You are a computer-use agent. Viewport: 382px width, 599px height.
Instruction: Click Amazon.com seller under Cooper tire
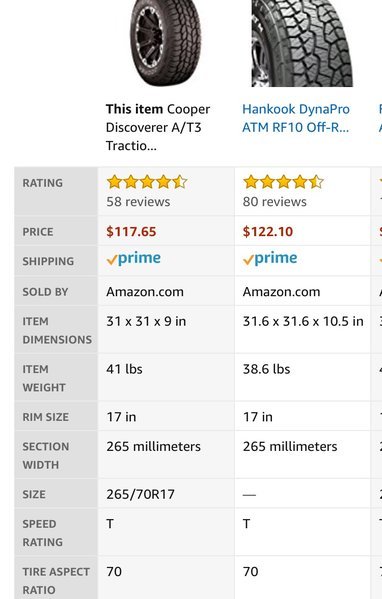tap(145, 292)
